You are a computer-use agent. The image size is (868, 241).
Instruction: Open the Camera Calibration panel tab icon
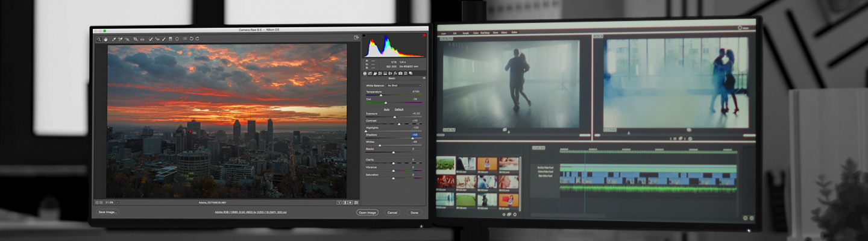coord(400,74)
